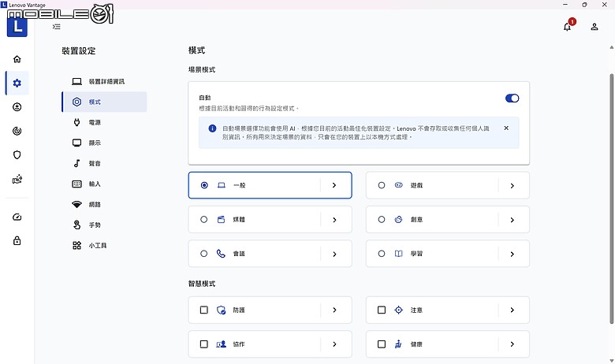This screenshot has width=615, height=364.
Task: Check the 協作 smart mode checkbox
Action: click(204, 344)
